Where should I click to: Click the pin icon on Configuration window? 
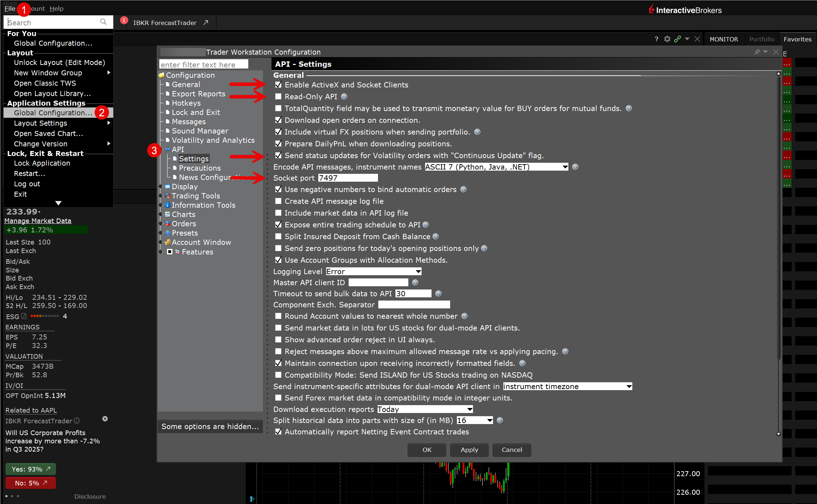click(757, 52)
